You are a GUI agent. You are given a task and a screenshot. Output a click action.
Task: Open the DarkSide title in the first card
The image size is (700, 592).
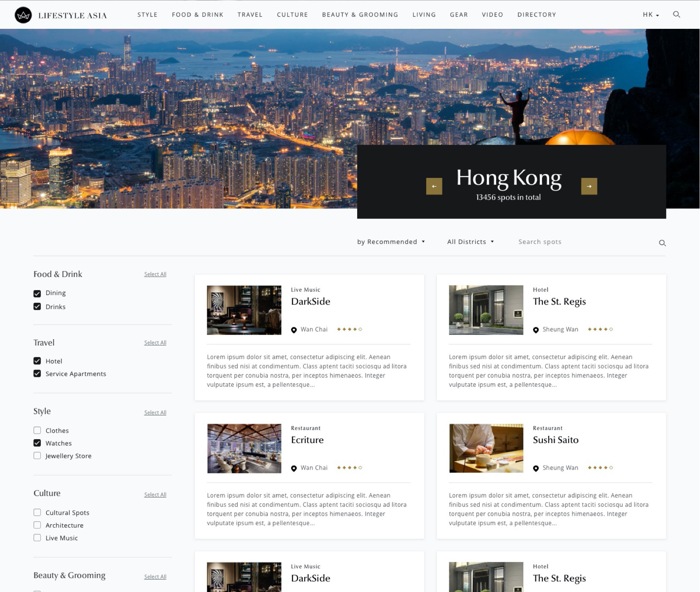(x=311, y=302)
